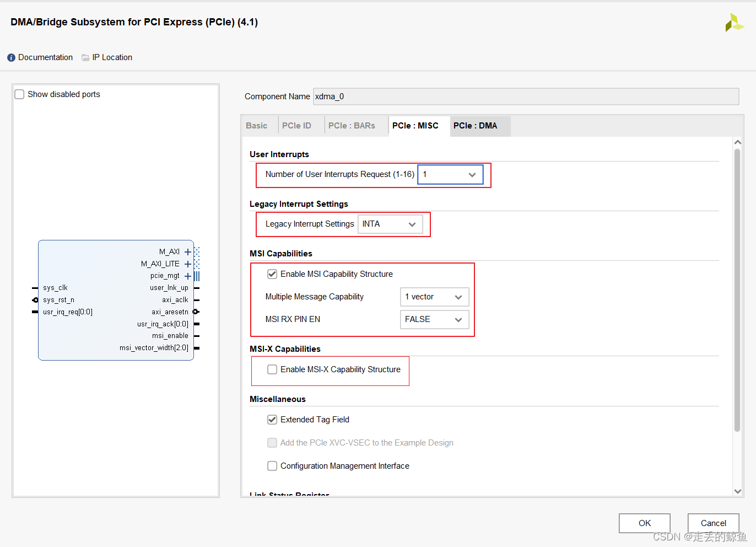
Task: Uncheck Enable MSI Capability Structure
Action: coord(272,274)
